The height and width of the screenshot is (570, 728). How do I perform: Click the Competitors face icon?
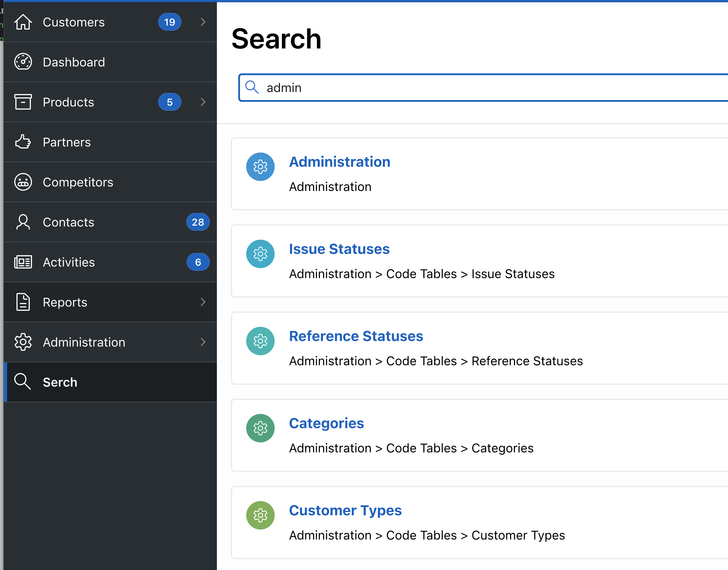[x=23, y=182]
